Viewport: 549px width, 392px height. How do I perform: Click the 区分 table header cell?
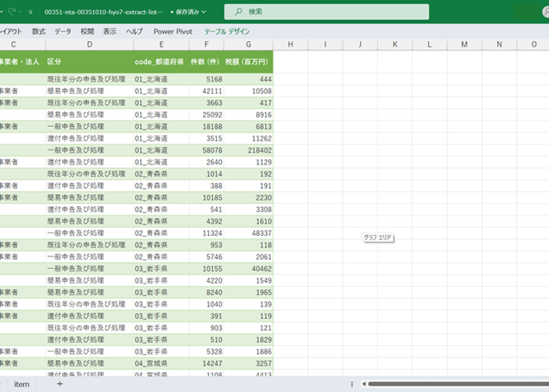click(90, 62)
